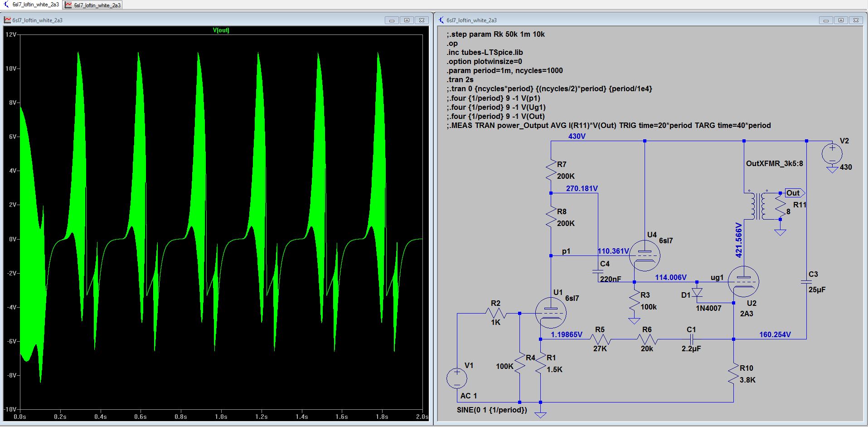Click the waveform icon in plot window title

pos(7,20)
